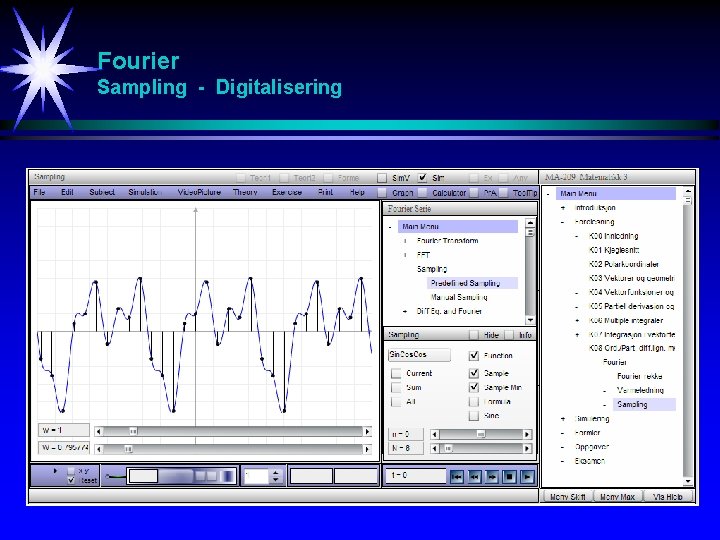Viewport: 720px width, 540px height.
Task: Click right arrow of the W = 0.795774 slider
Action: (x=367, y=449)
